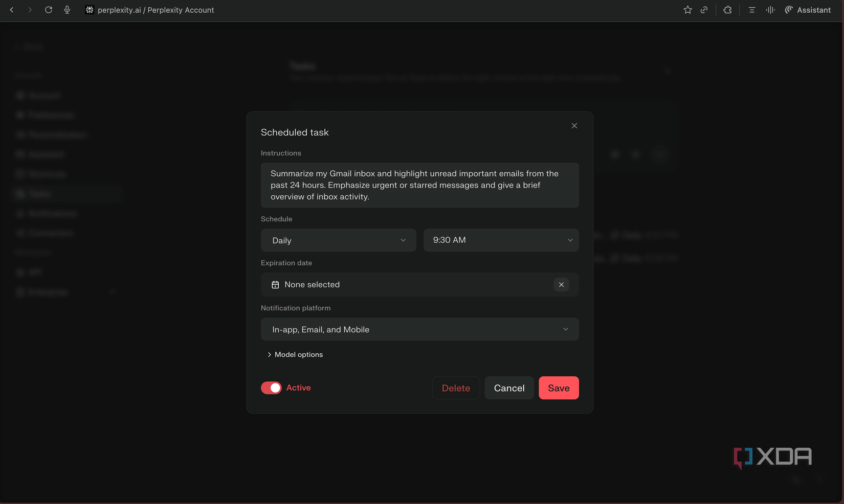Open the calendar icon for the expiration date
Viewport: 844px width, 504px height.
point(275,285)
